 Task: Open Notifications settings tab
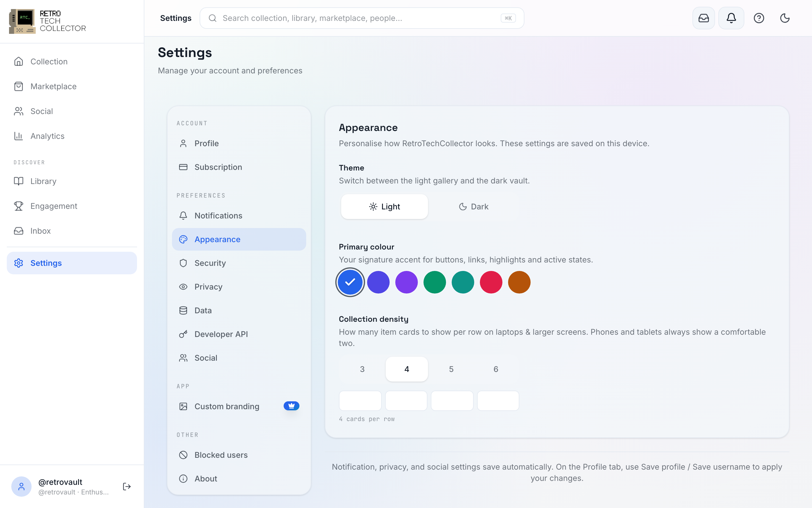239,216
